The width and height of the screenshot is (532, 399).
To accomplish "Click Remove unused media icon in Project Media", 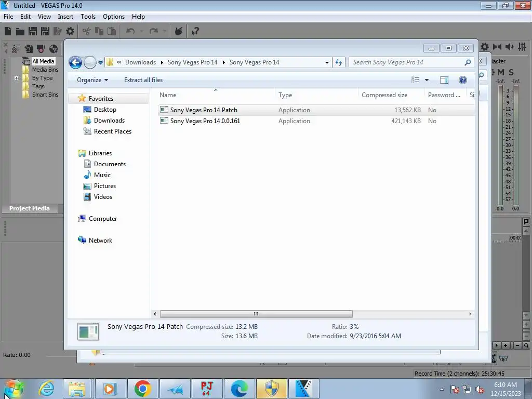I will point(16,49).
